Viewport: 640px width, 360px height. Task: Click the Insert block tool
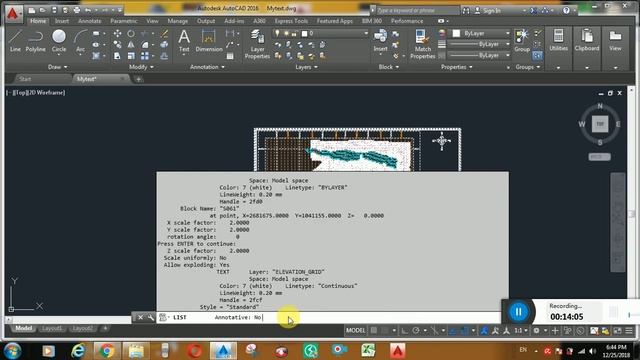click(380, 41)
